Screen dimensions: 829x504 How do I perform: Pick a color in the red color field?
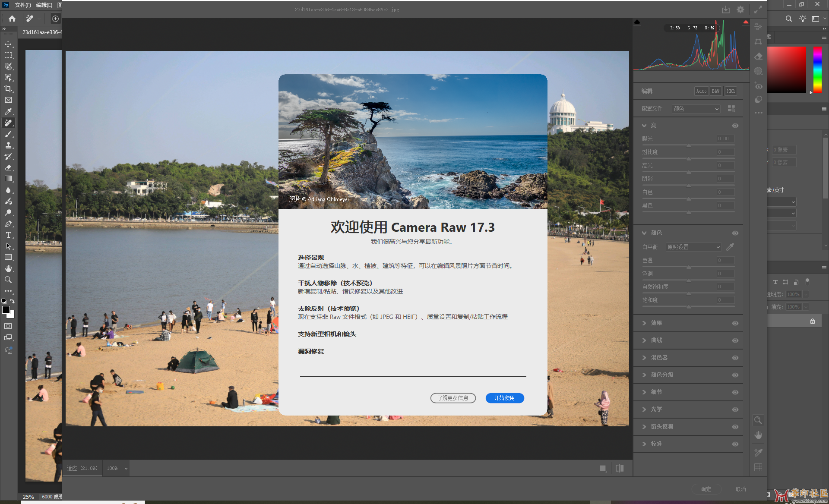787,69
